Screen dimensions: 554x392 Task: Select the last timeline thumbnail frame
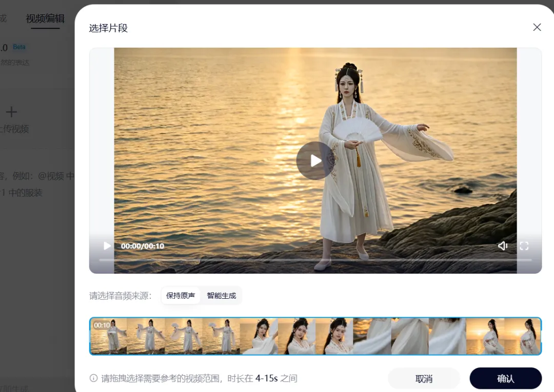[x=522, y=336]
